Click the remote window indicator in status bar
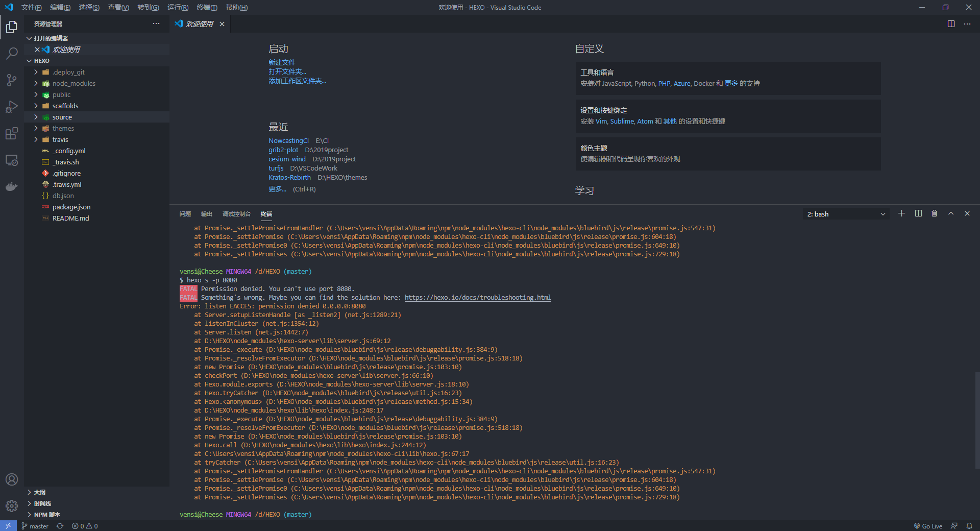The width and height of the screenshot is (980, 531). 8,526
